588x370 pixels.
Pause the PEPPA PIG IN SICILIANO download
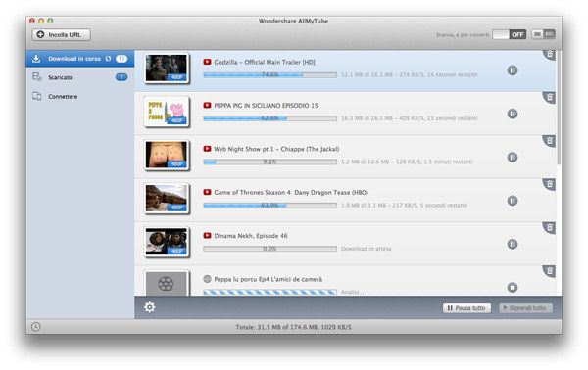[x=513, y=114]
